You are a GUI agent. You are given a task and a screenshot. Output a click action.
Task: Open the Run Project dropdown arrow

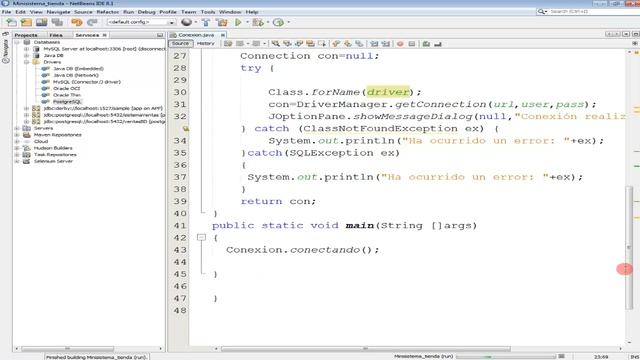coord(247,22)
